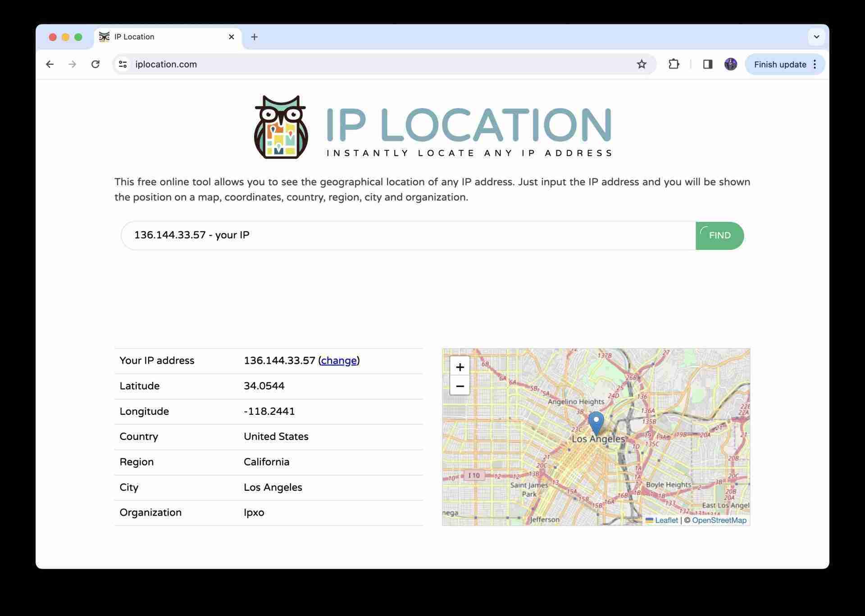Click the Finish update button

point(785,64)
